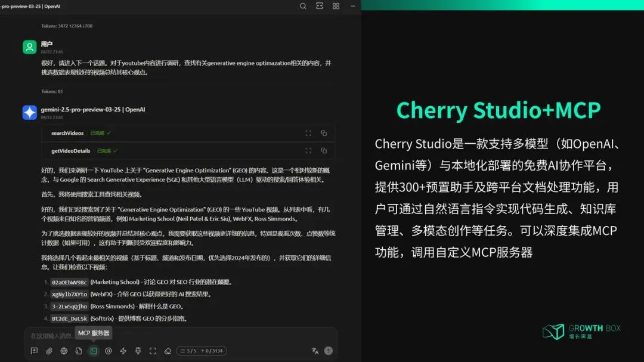
Task: Click the paperclip attachment icon
Action: (x=49, y=351)
